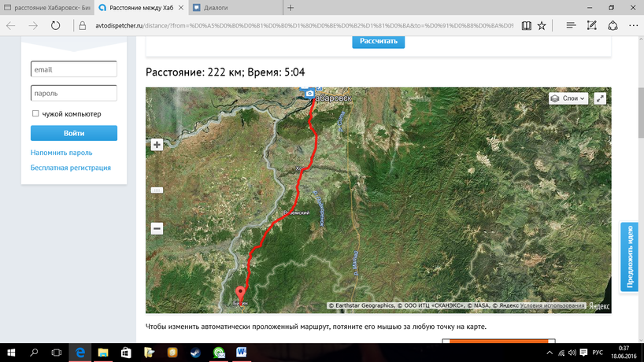Tick the чужой компьютер checkbox
This screenshot has width=644, height=362.
tap(35, 113)
